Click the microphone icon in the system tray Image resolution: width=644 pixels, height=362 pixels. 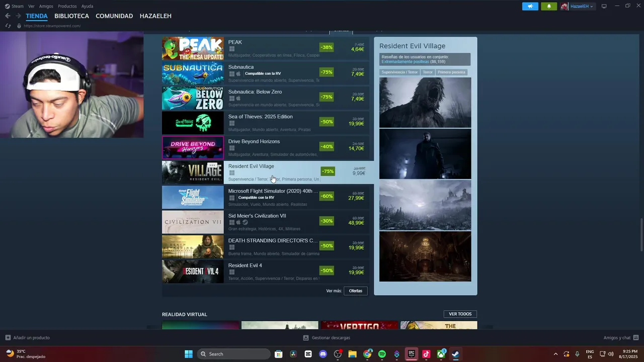pos(577,354)
